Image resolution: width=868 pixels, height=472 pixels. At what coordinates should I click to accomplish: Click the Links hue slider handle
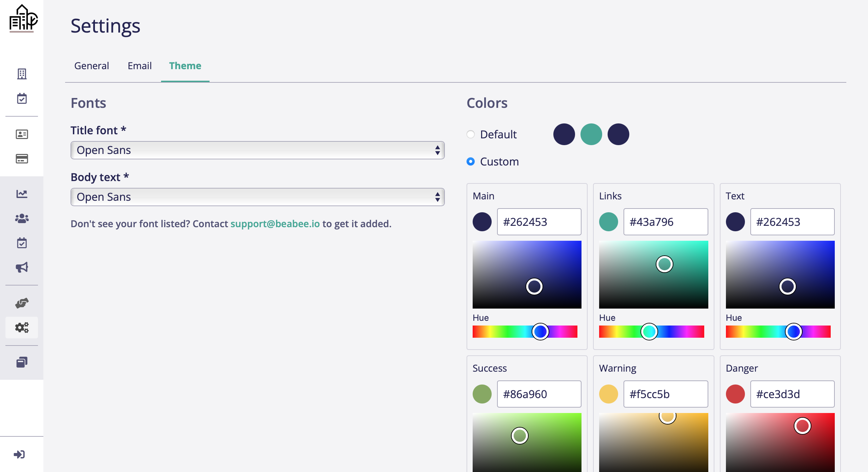point(649,332)
